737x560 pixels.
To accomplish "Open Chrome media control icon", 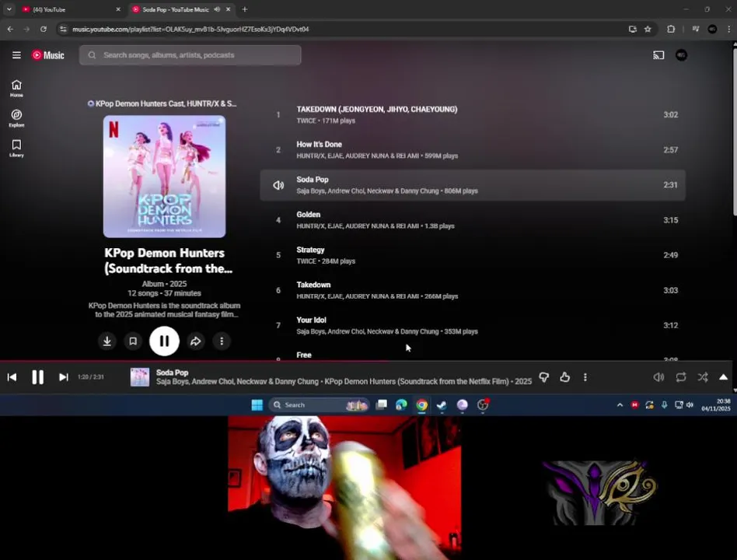I will click(x=695, y=29).
